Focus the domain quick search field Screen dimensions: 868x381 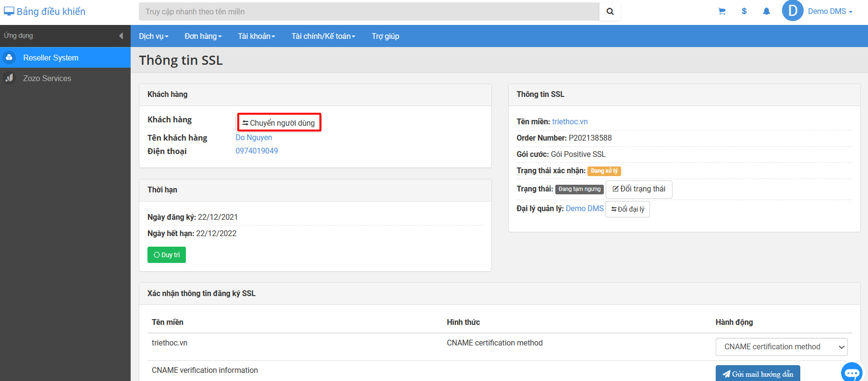369,12
